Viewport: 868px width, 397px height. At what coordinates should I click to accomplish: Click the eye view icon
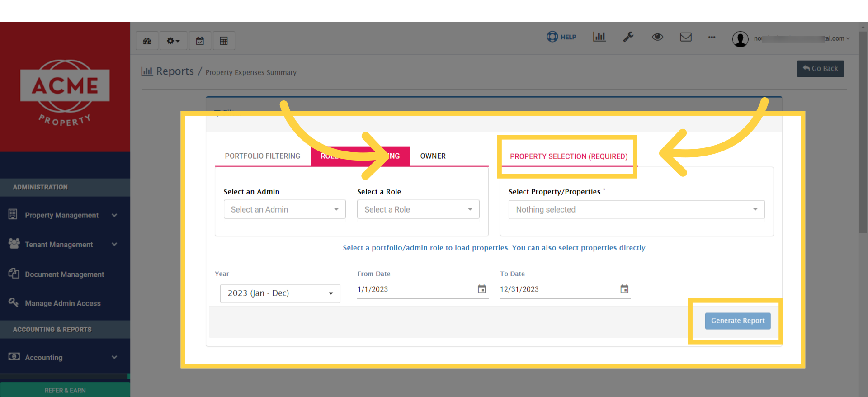pos(657,37)
